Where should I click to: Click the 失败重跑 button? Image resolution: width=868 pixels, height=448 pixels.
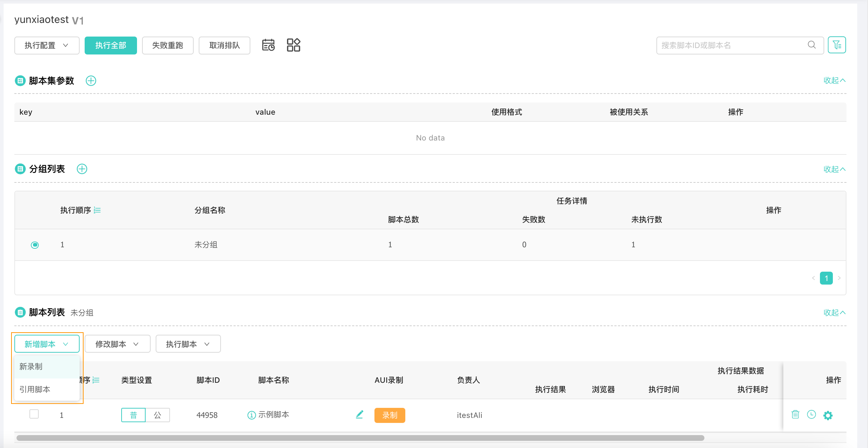tap(168, 46)
